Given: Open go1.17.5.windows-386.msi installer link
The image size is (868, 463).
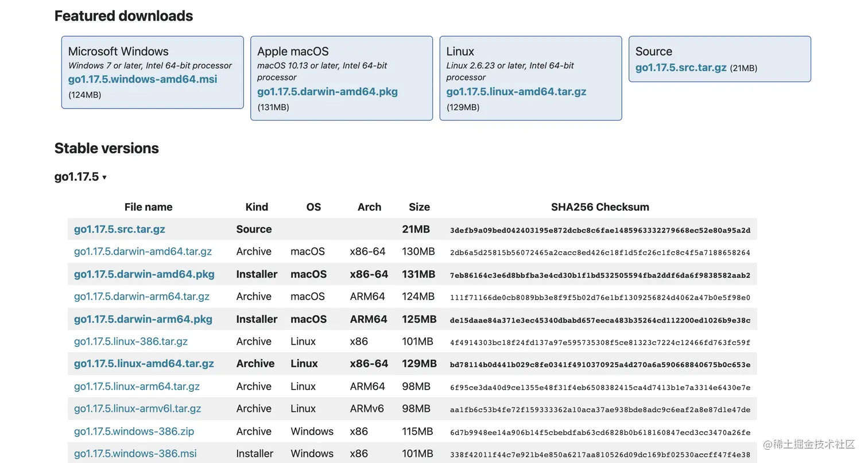Looking at the screenshot, I should coord(135,454).
